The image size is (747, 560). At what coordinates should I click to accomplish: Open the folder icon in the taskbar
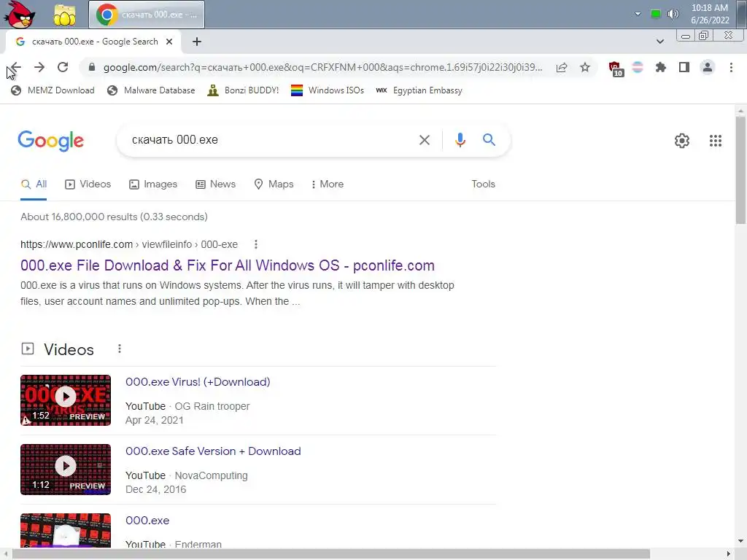tap(64, 15)
